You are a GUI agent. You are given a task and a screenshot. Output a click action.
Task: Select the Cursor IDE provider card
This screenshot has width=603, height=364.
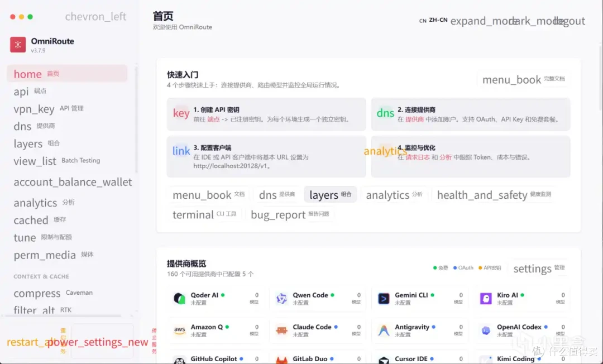(420, 357)
